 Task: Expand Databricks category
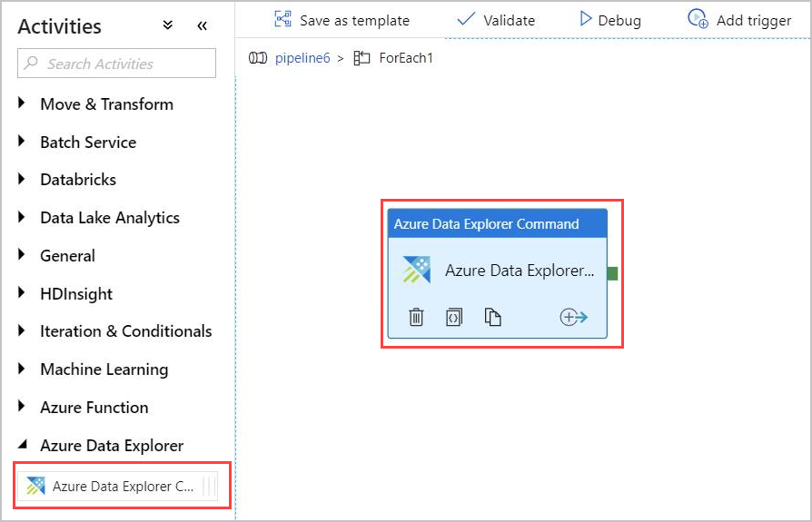[x=21, y=179]
